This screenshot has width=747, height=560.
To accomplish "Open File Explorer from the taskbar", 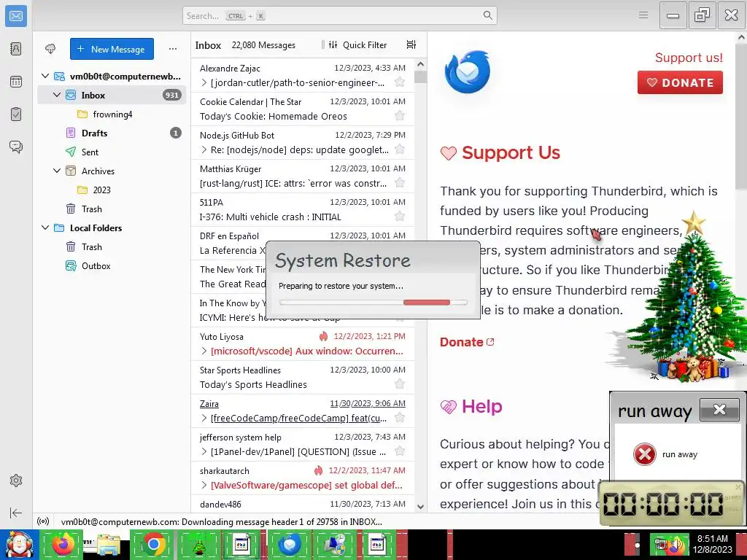I will click(x=109, y=545).
